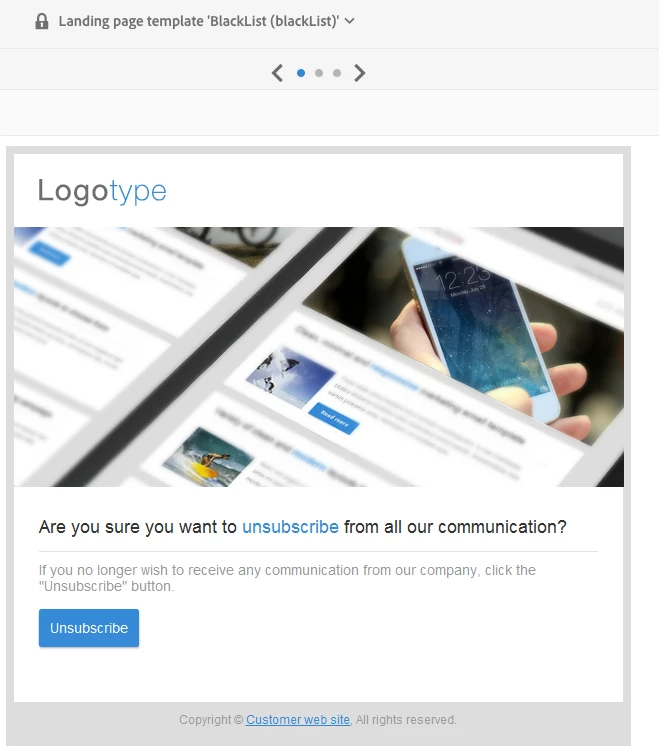The height and width of the screenshot is (756, 659).
Task: Click the lock icon beside the template title
Action: [42, 21]
